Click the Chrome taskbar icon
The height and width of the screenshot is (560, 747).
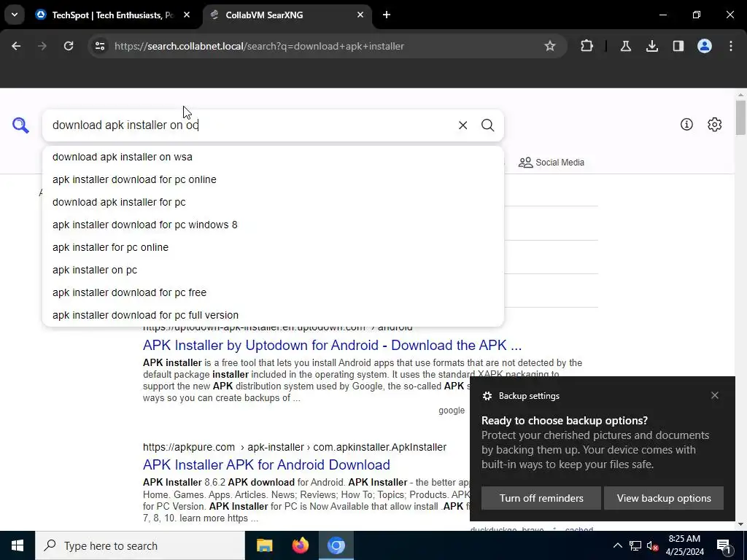336,545
